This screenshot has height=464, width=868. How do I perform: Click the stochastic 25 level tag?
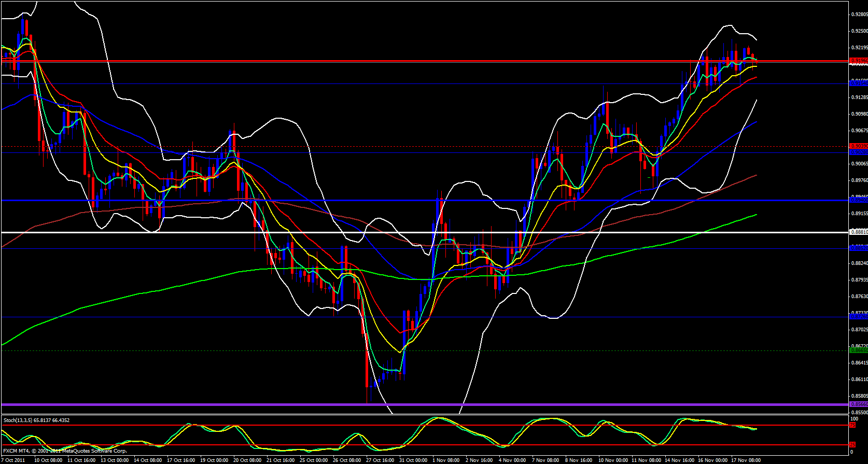point(852,445)
